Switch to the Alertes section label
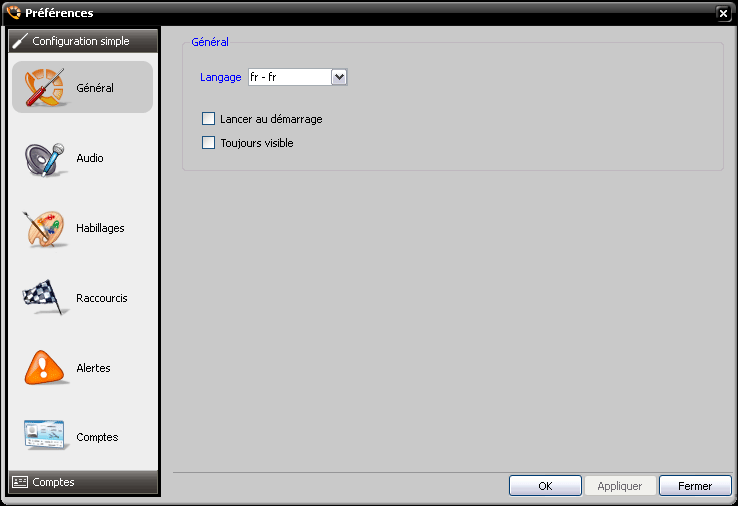The image size is (738, 506). tap(93, 368)
